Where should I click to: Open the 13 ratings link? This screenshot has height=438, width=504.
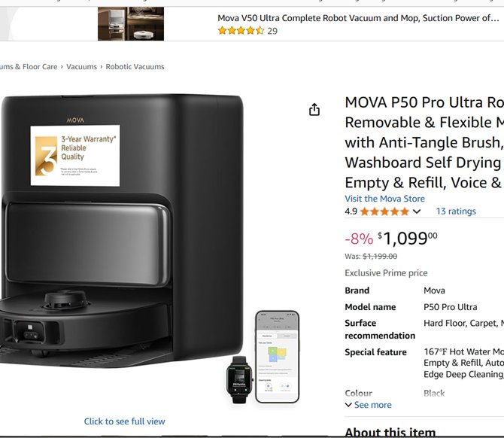point(456,211)
